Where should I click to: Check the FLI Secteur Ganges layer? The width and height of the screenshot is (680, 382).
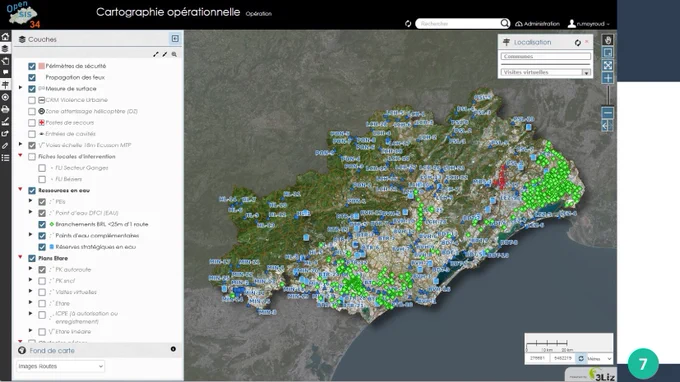click(42, 168)
